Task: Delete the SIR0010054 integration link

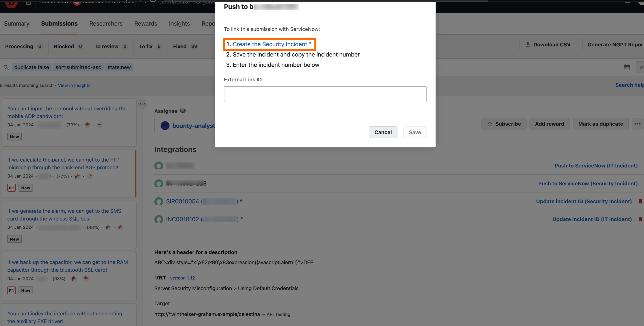Action: pos(641,201)
